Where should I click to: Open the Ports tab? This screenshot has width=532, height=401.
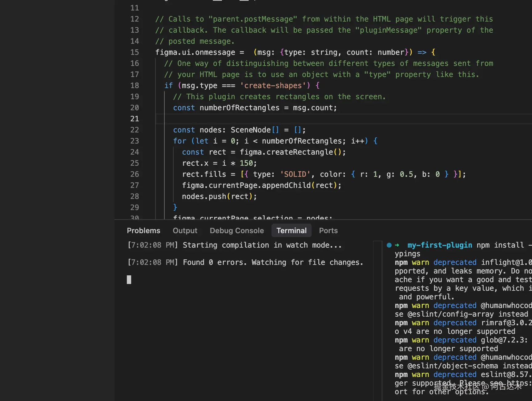tap(328, 231)
